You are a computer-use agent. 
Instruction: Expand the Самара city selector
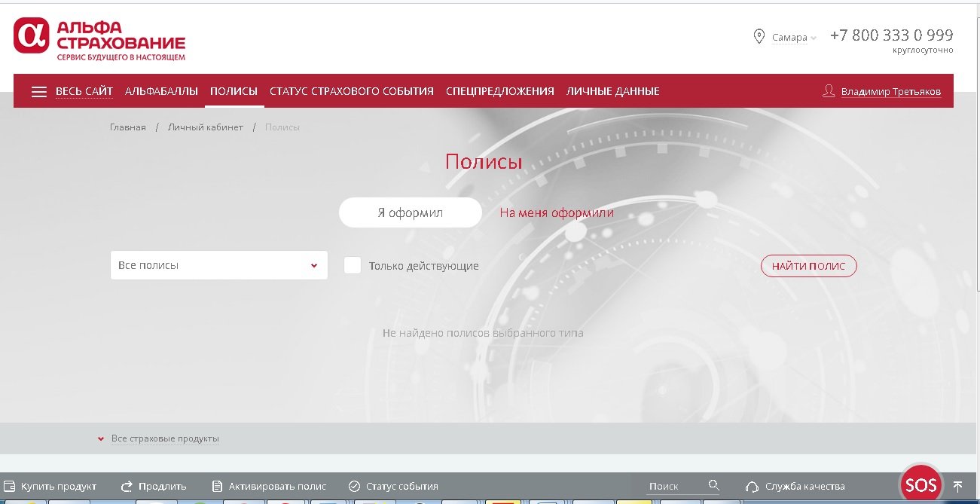pyautogui.click(x=794, y=38)
